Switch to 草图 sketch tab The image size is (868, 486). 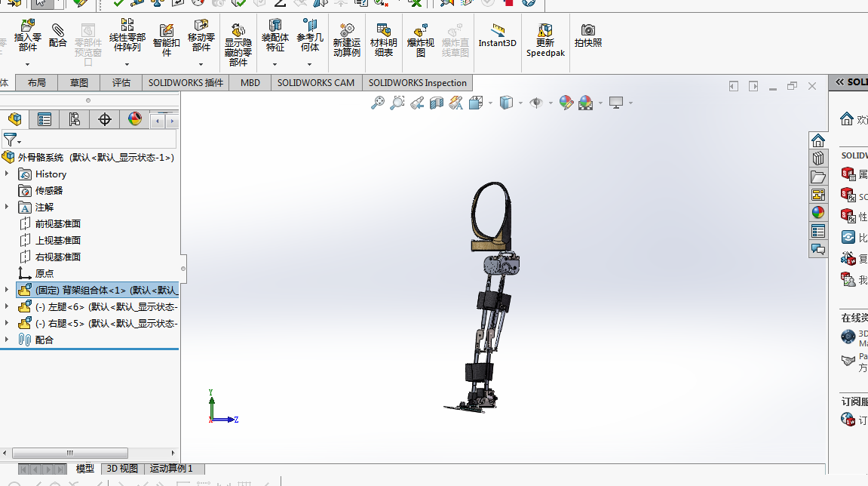(78, 82)
